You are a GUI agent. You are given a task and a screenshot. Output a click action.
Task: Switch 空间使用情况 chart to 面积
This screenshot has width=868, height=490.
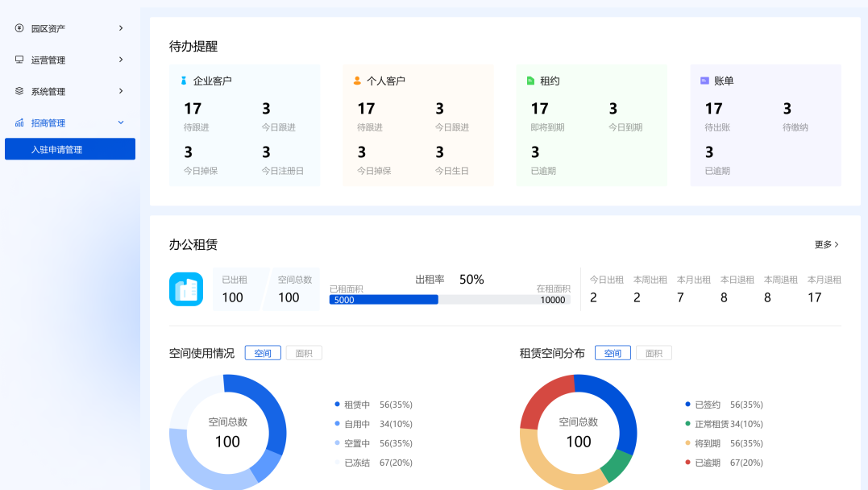click(x=304, y=353)
